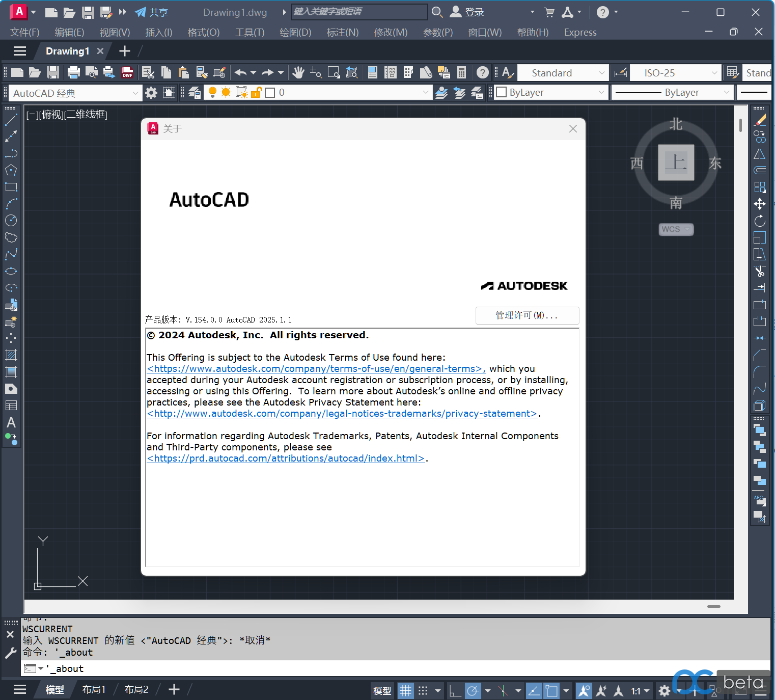775x700 pixels.
Task: Select the Rectangle drawing tool
Action: point(11,187)
